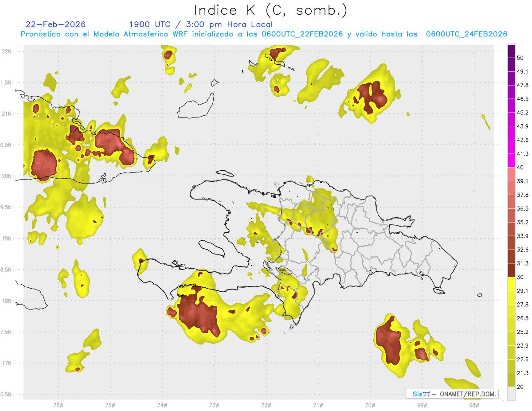This screenshot has width=532, height=411.
Task: Click the "30" value on the color scale
Action: click(x=521, y=278)
